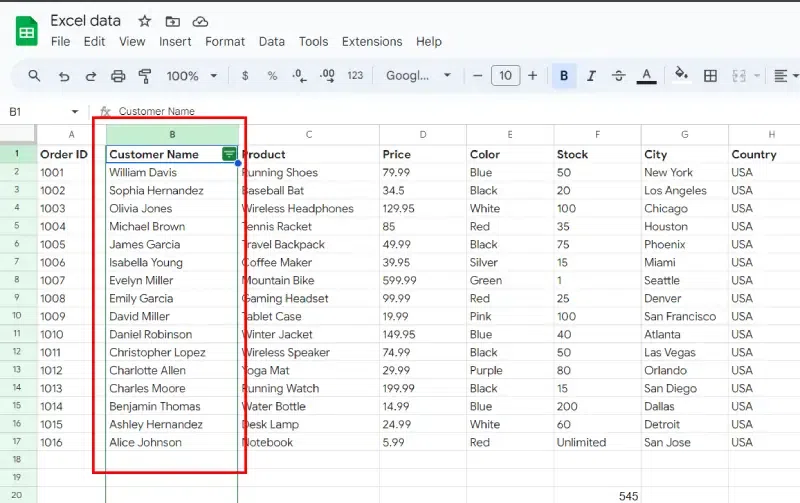This screenshot has width=800, height=503.
Task: Print the spreadsheet
Action: (x=118, y=76)
